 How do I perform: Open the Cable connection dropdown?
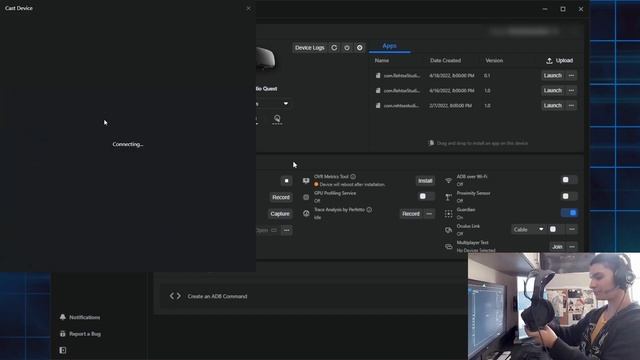click(529, 229)
